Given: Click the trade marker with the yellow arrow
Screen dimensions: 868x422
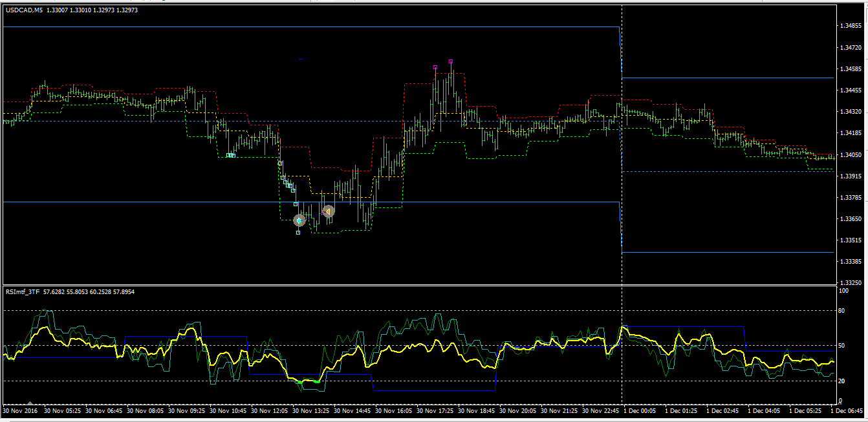Looking at the screenshot, I should pyautogui.click(x=328, y=211).
